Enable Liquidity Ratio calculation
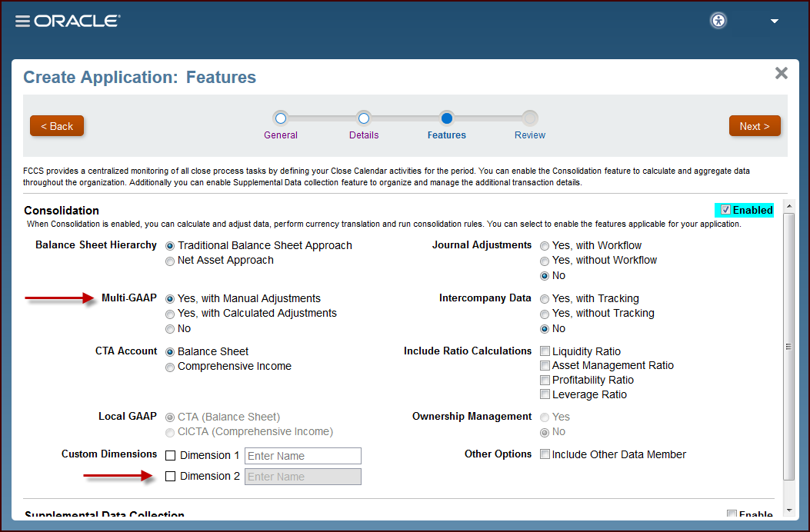 click(x=545, y=351)
